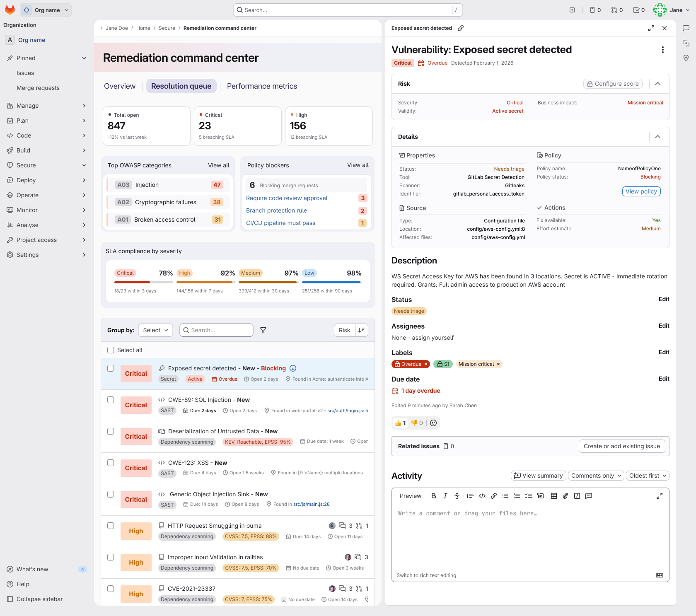Check the Select all checkbox
This screenshot has width=696, height=616.
pyautogui.click(x=111, y=350)
